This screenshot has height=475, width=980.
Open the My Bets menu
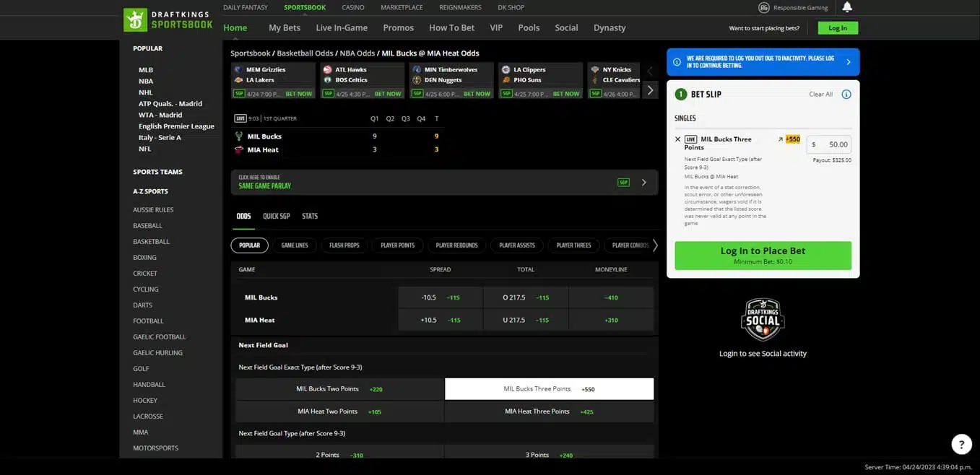(285, 27)
